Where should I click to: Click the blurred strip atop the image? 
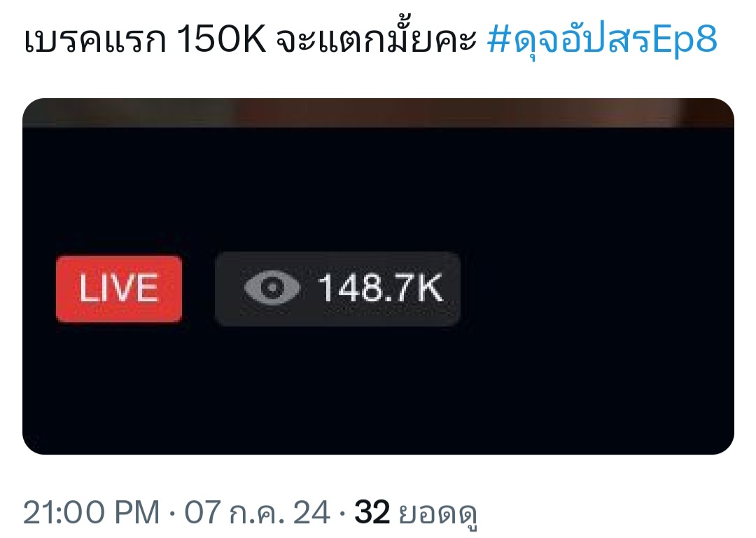tap(378, 113)
